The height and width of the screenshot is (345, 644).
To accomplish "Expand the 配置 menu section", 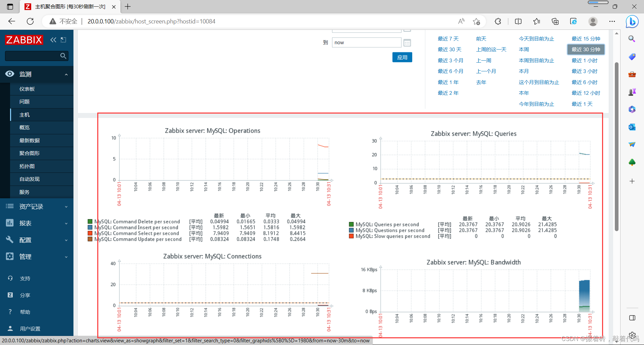I will [66, 240].
